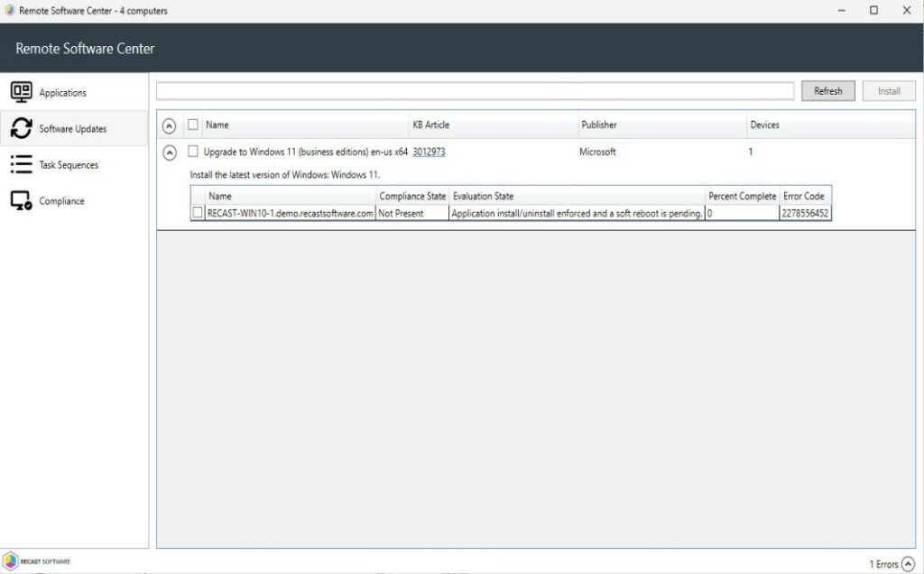This screenshot has width=924, height=574.
Task: Maximize the Remote Software Center window
Action: pos(873,11)
